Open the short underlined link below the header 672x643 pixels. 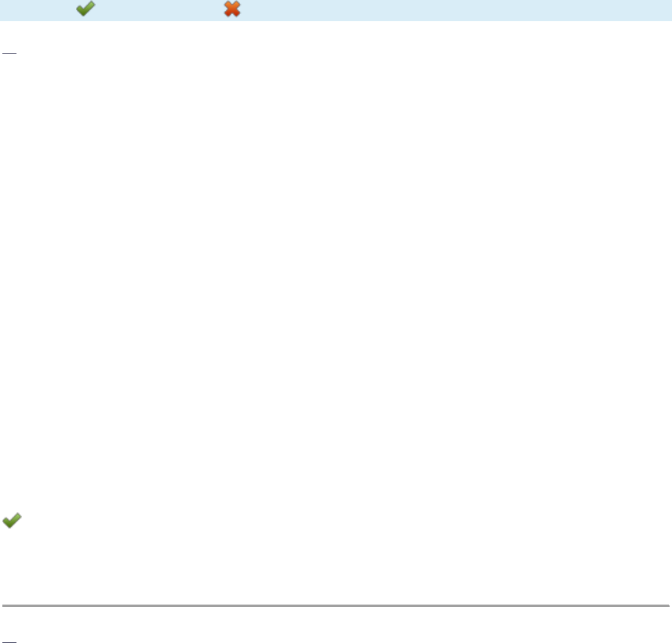(x=9, y=53)
